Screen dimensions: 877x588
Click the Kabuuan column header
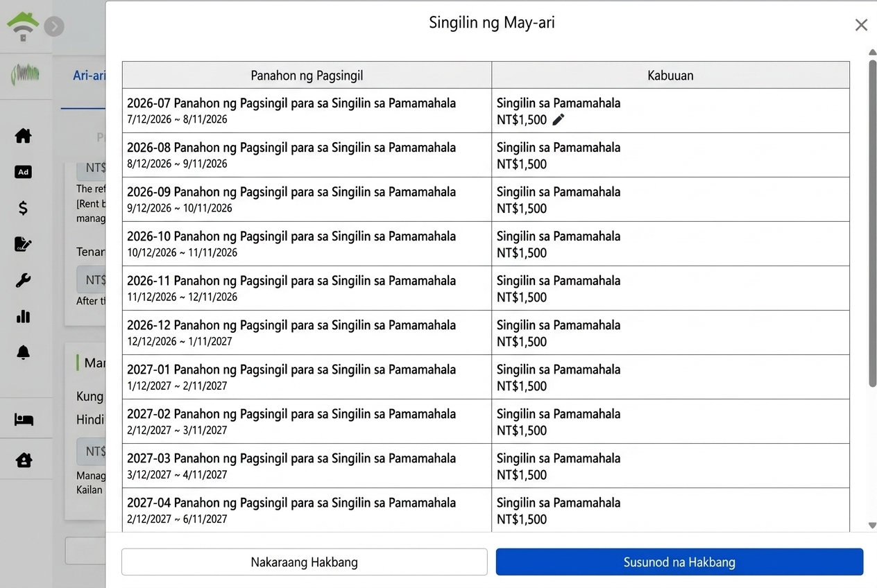670,75
